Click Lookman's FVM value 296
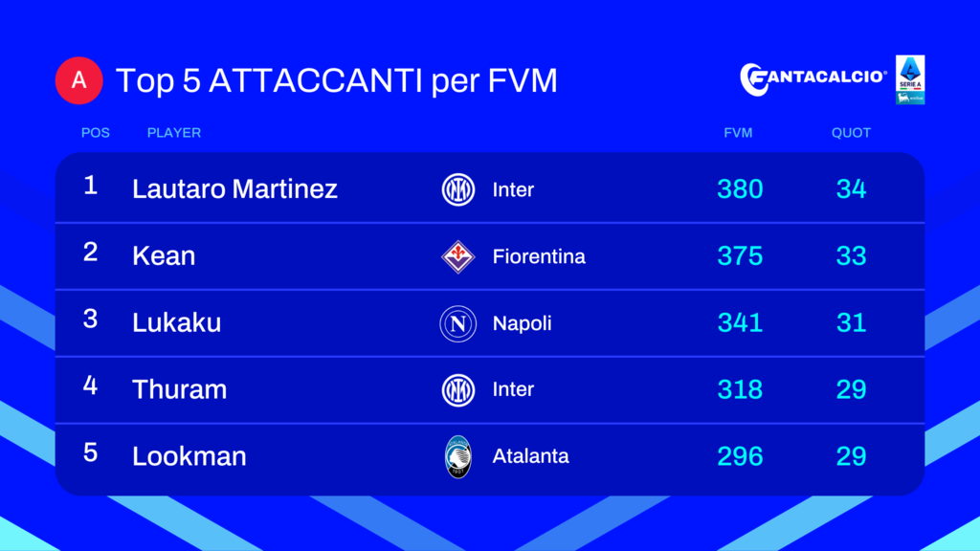980x551 pixels. coord(740,456)
